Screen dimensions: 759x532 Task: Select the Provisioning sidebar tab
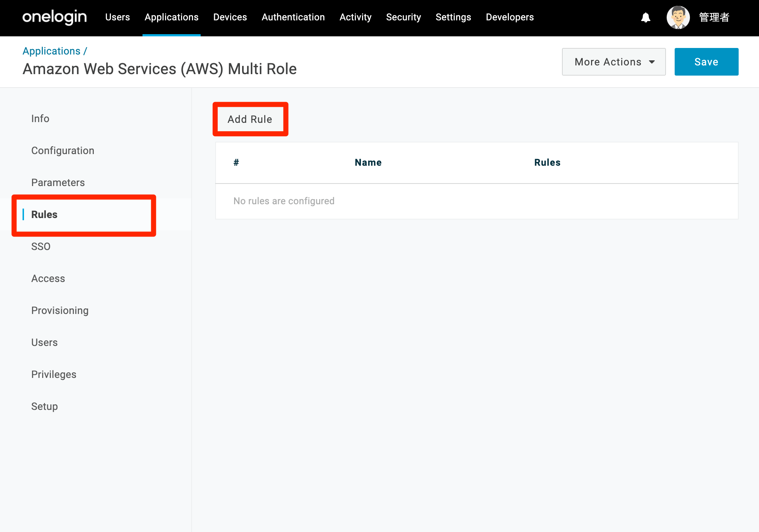pos(60,310)
